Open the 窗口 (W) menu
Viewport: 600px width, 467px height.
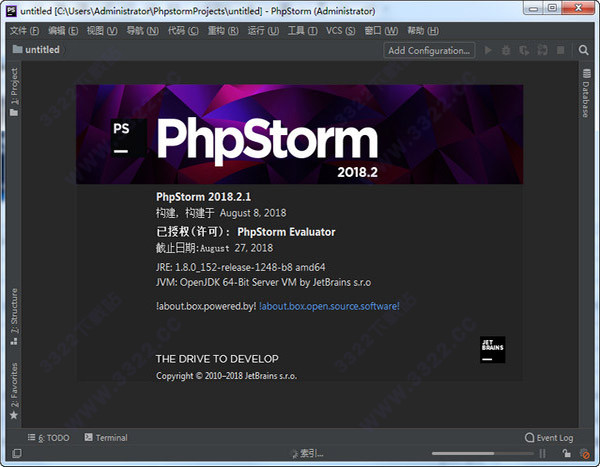pos(381,31)
